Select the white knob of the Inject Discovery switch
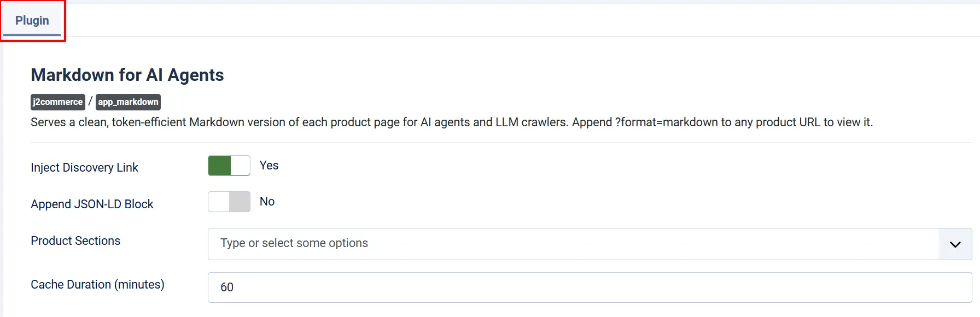 pyautogui.click(x=240, y=166)
